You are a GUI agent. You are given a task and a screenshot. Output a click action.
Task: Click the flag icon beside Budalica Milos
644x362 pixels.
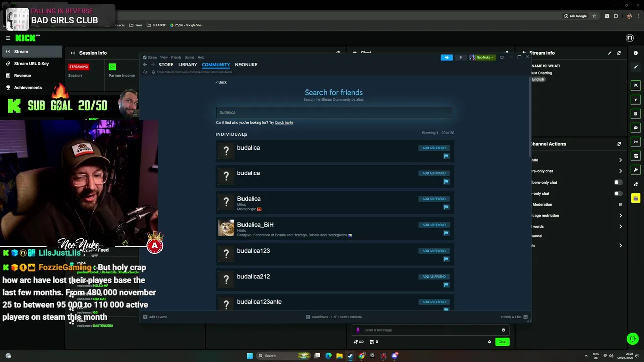[446, 207]
